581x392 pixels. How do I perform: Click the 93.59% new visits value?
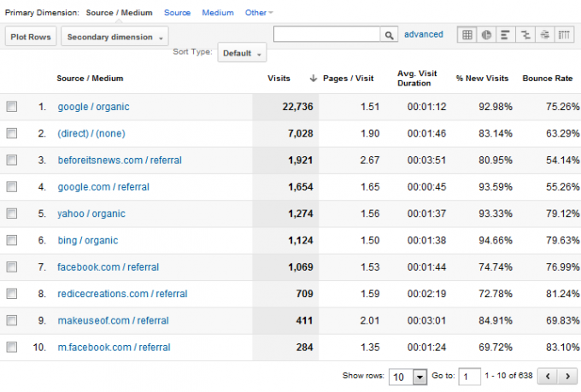496,187
